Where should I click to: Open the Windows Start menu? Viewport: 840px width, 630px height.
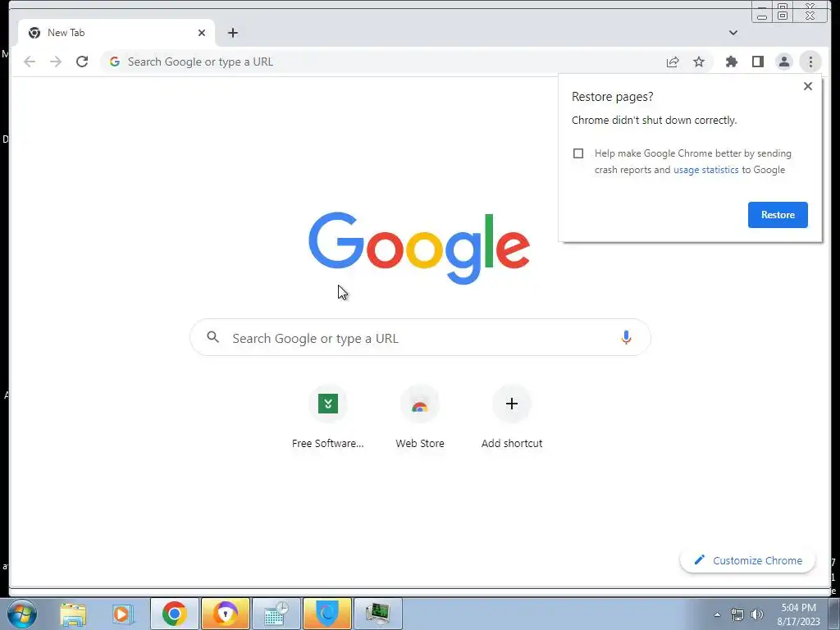pyautogui.click(x=22, y=614)
